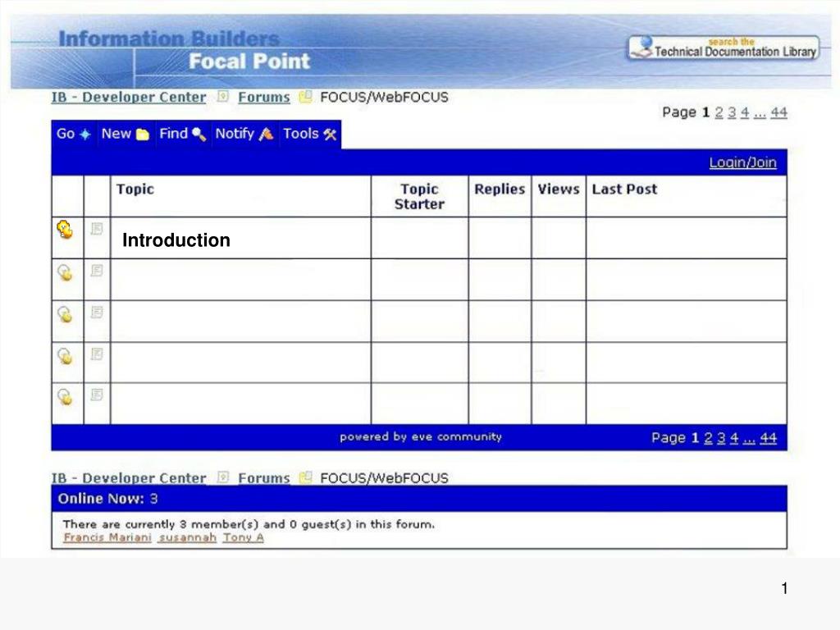View Francis Mariani's member profile
Viewport: 840px width, 630px height.
point(107,537)
